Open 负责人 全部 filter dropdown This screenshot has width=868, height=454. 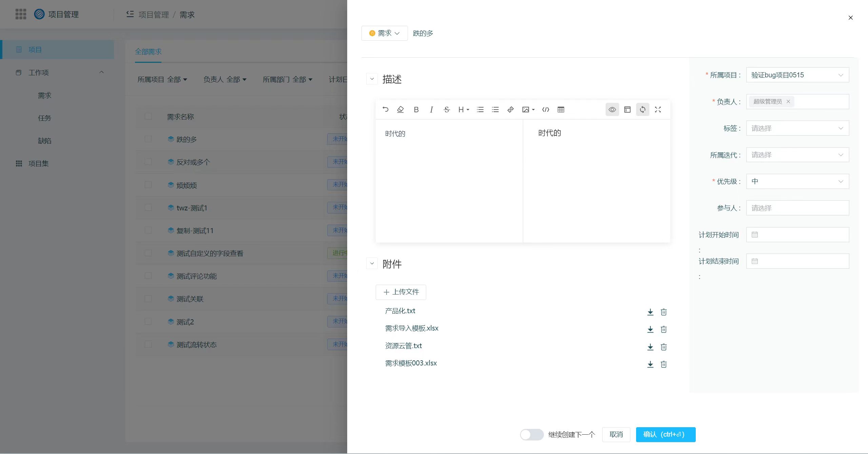tap(225, 79)
